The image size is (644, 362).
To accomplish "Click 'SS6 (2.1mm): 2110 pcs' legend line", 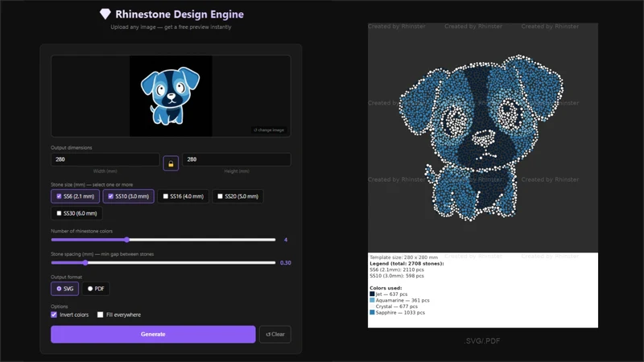I will click(397, 269).
